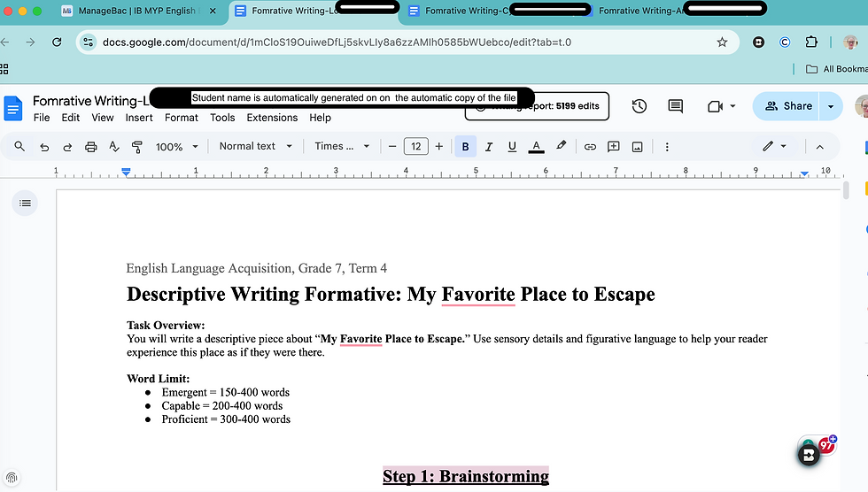
Task: Show the document outline
Action: pyautogui.click(x=25, y=203)
